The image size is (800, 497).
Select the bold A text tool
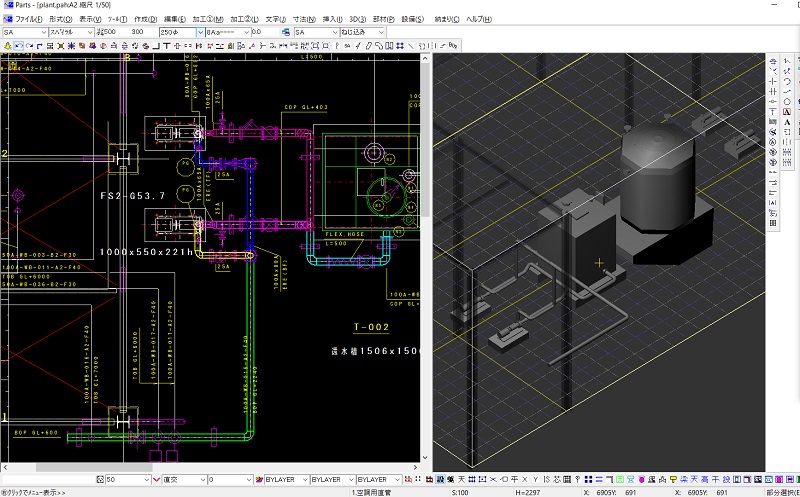pyautogui.click(x=787, y=122)
